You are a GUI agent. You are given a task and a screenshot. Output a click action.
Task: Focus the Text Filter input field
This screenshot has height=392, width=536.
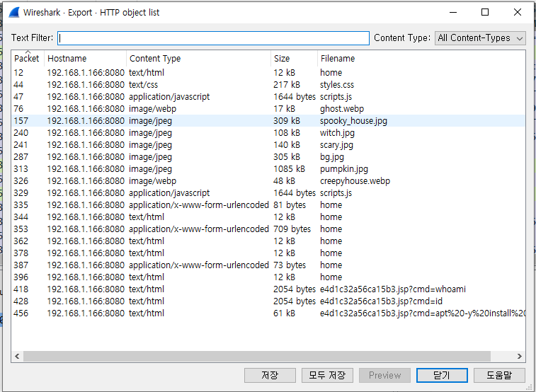pyautogui.click(x=213, y=38)
